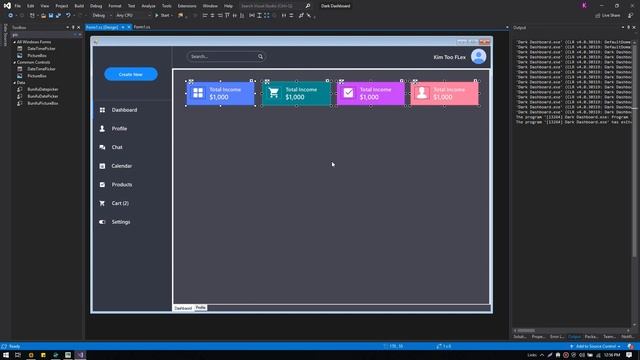Click the Settings toggle icon in sidebar
Viewport: 640px width, 360px height.
tap(102, 222)
